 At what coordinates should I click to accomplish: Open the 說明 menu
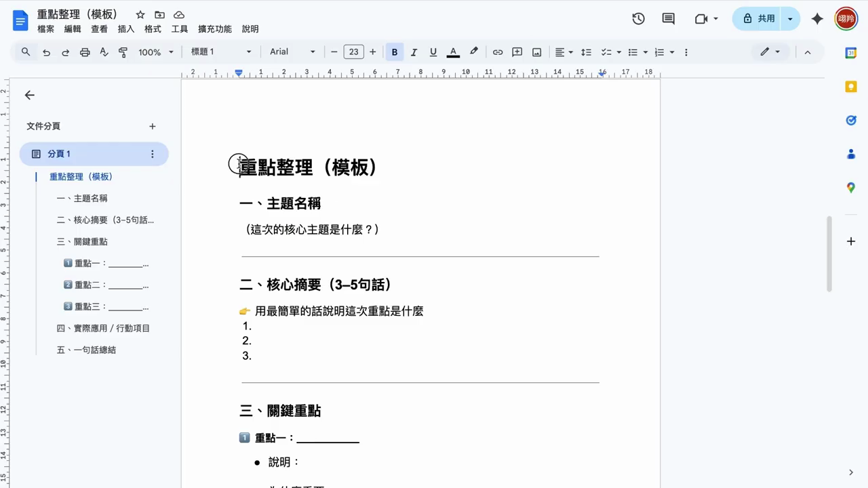pos(250,29)
